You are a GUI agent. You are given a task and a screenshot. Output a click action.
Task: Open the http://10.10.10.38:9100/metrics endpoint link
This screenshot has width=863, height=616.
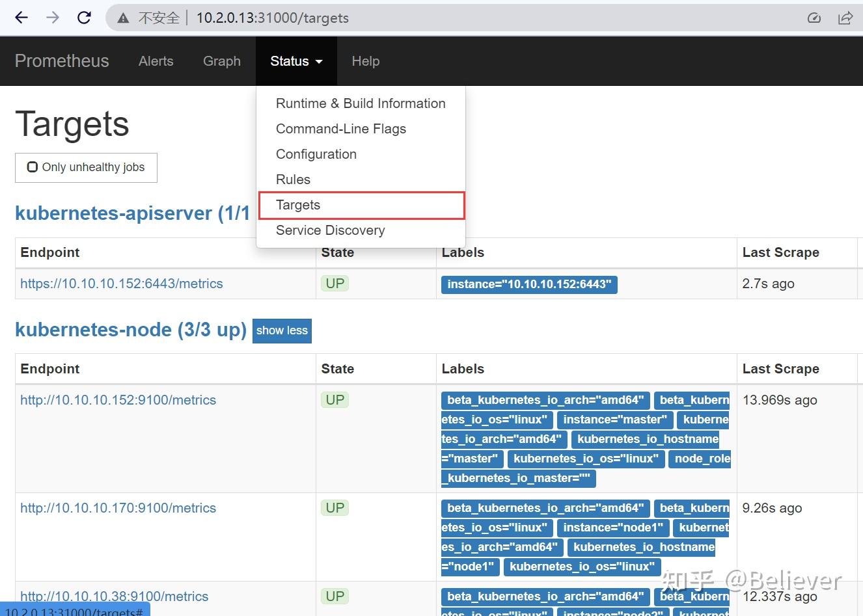tap(114, 596)
